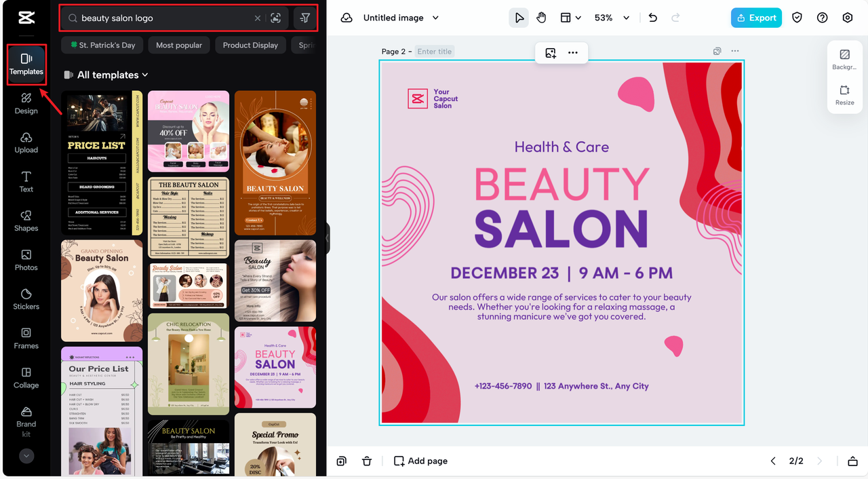Open the 53% zoom dropdown
This screenshot has height=479, width=868.
coord(612,18)
